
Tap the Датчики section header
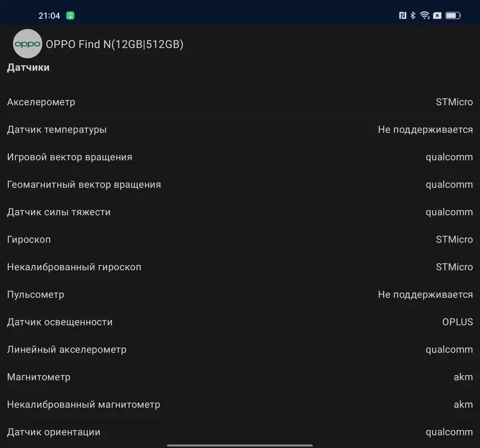(28, 68)
